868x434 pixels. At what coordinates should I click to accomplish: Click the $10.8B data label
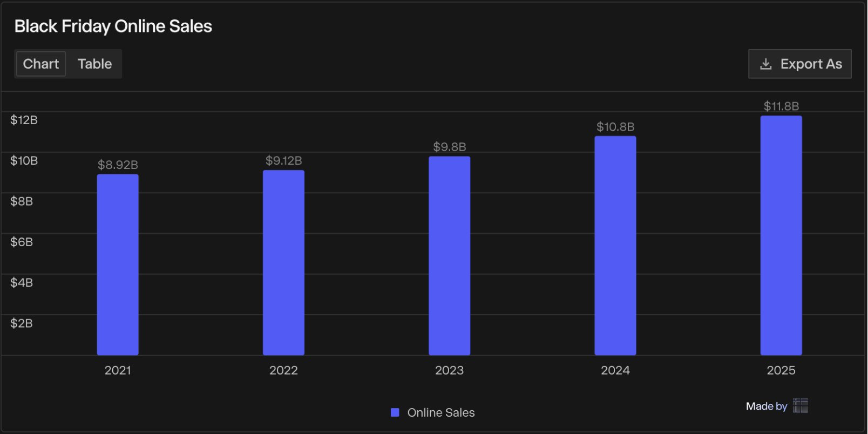click(x=615, y=127)
